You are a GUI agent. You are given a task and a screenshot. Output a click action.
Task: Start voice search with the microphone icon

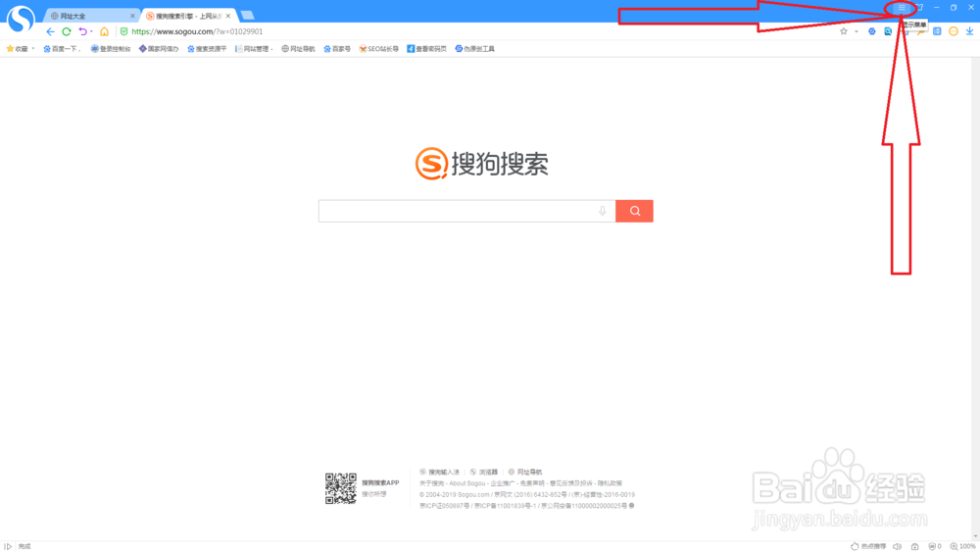pos(603,212)
